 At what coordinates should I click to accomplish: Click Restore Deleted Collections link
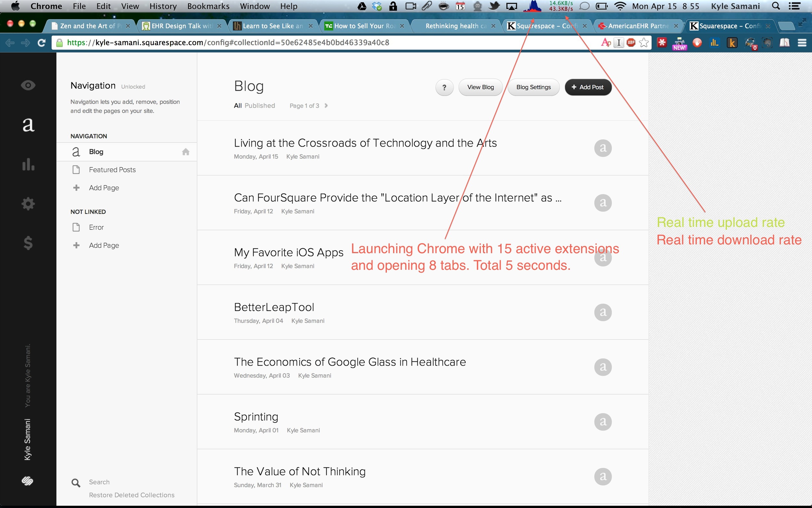pyautogui.click(x=132, y=495)
